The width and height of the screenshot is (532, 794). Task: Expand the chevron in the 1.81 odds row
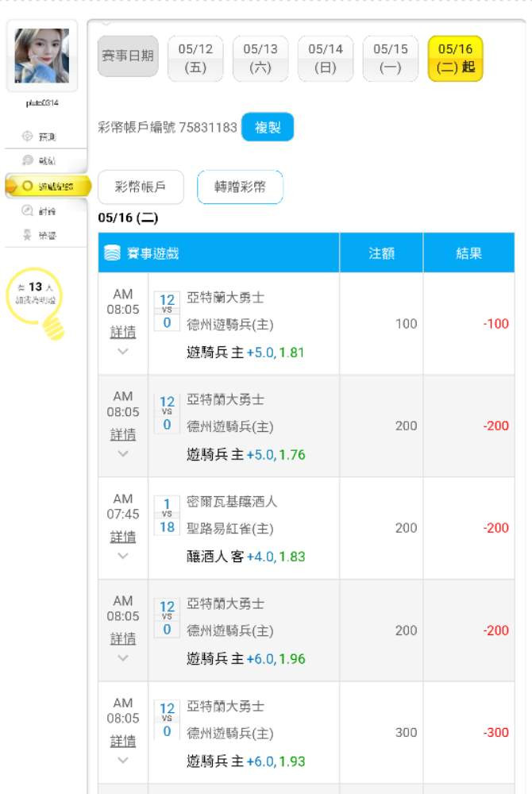point(122,351)
